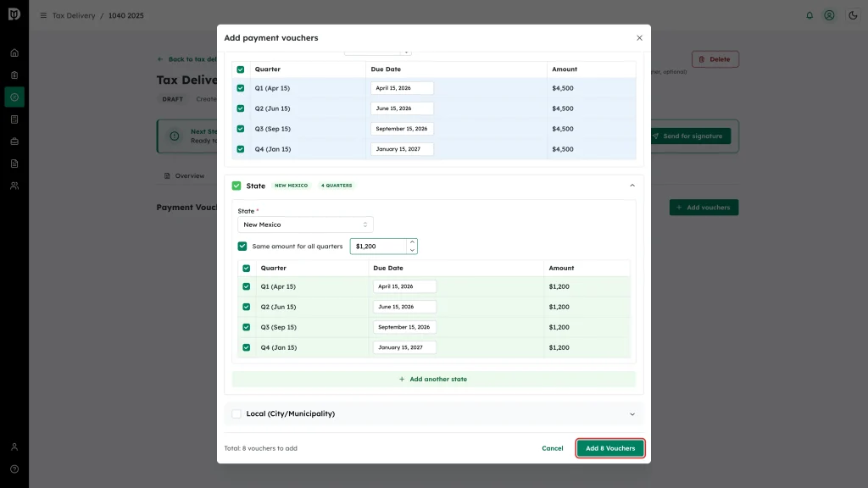Screen dimensions: 868x488
Task: Open federal Q4 January 15, 2027 date picker
Action: tap(402, 149)
